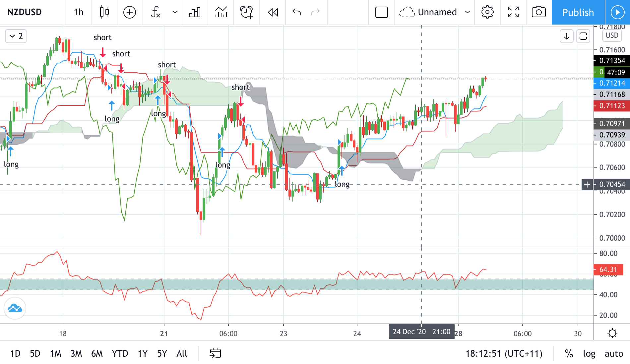Take a chart snapshot with the camera icon
Image resolution: width=630 pixels, height=364 pixels.
pos(539,12)
